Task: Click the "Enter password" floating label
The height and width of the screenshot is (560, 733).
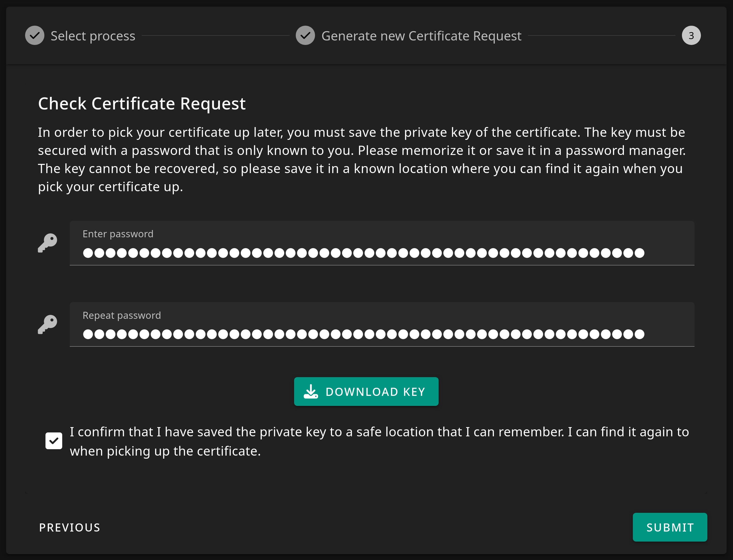Action: click(x=118, y=234)
